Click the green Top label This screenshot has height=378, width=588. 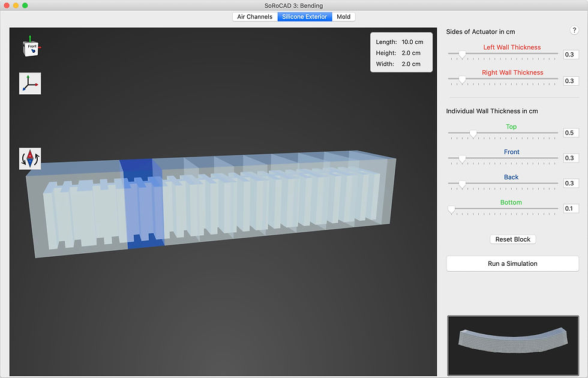(511, 127)
